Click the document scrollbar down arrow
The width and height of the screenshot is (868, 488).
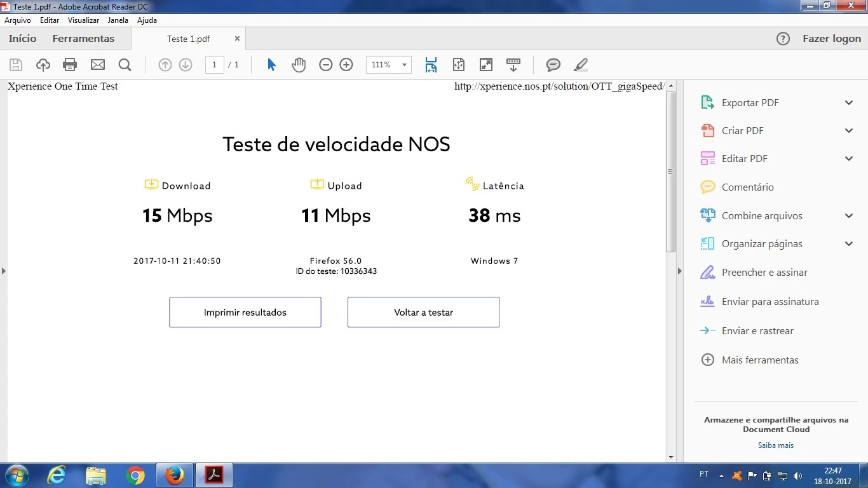[671, 457]
